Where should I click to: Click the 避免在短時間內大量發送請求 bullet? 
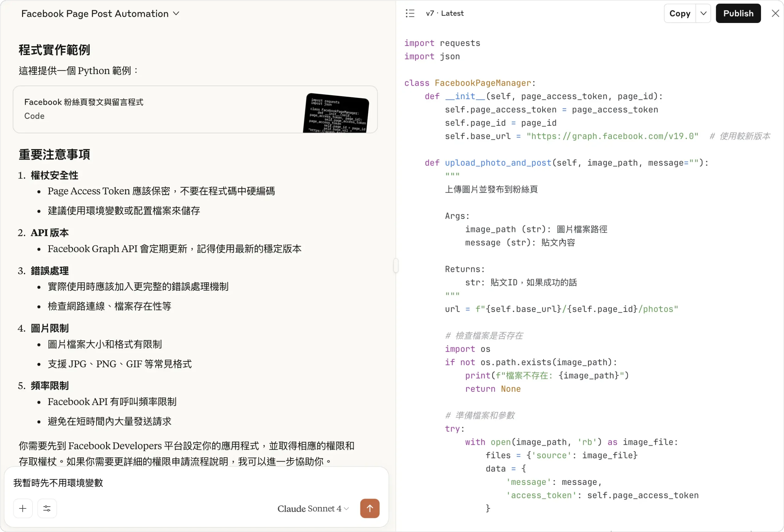(110, 421)
